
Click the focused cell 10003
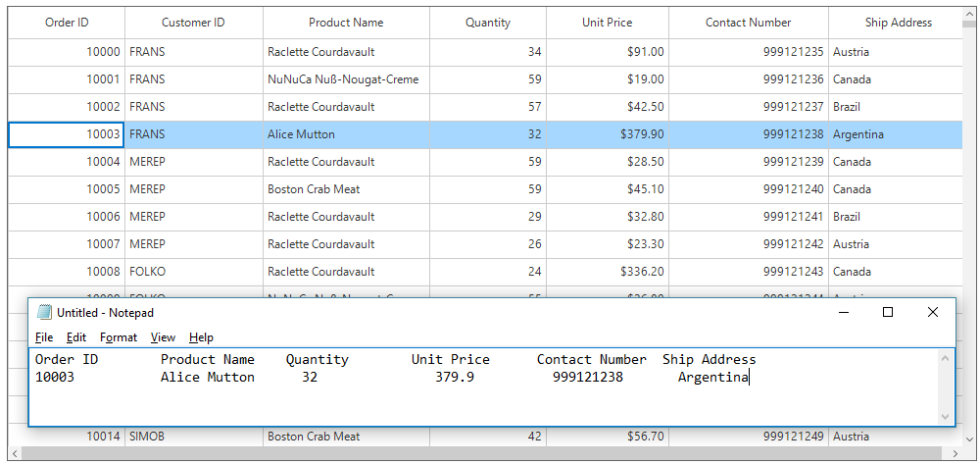(x=67, y=134)
